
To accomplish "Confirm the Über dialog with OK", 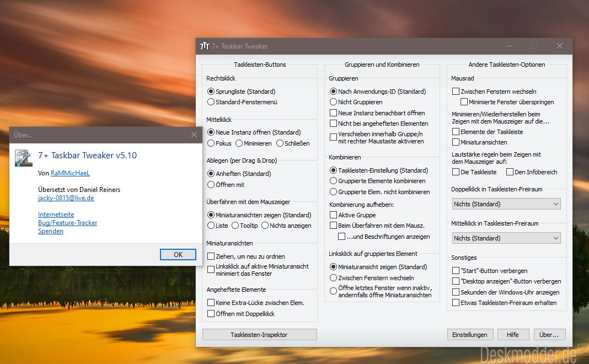I will pos(178,254).
